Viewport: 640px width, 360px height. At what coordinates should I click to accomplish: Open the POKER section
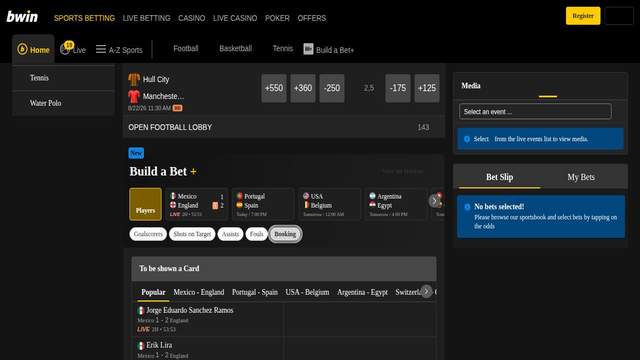[277, 18]
